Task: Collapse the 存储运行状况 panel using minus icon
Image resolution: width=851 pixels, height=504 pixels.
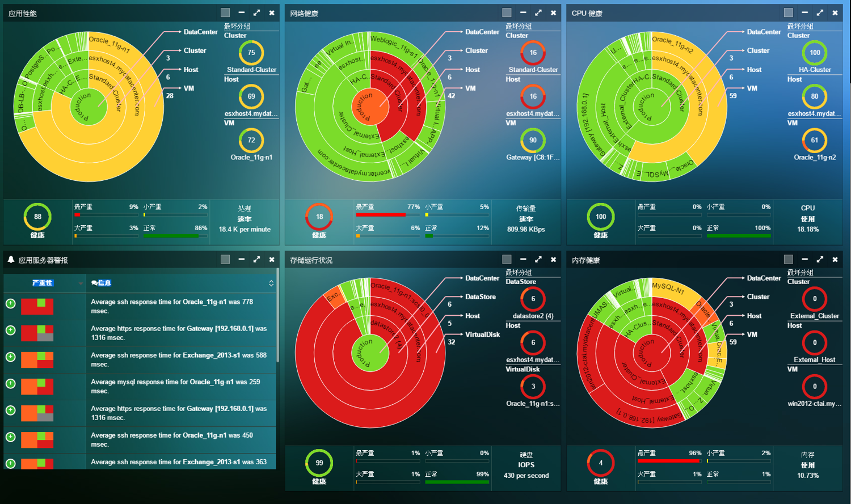Action: coord(523,259)
